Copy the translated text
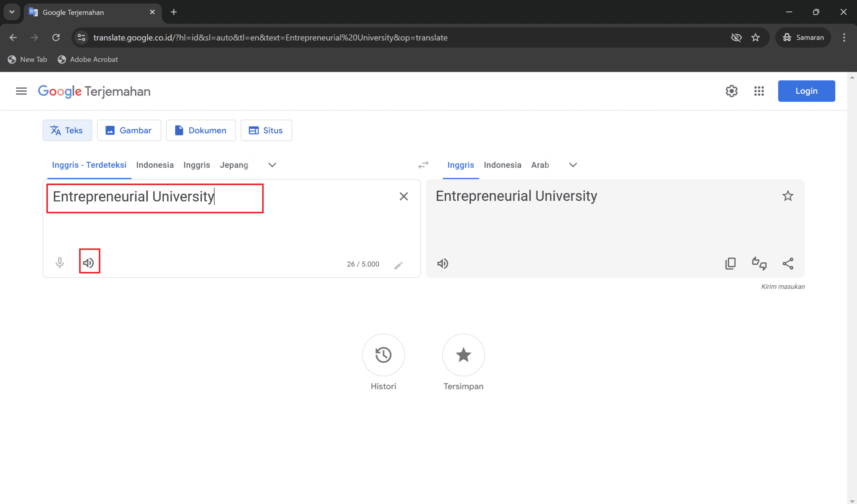This screenshot has height=504, width=857. point(731,264)
